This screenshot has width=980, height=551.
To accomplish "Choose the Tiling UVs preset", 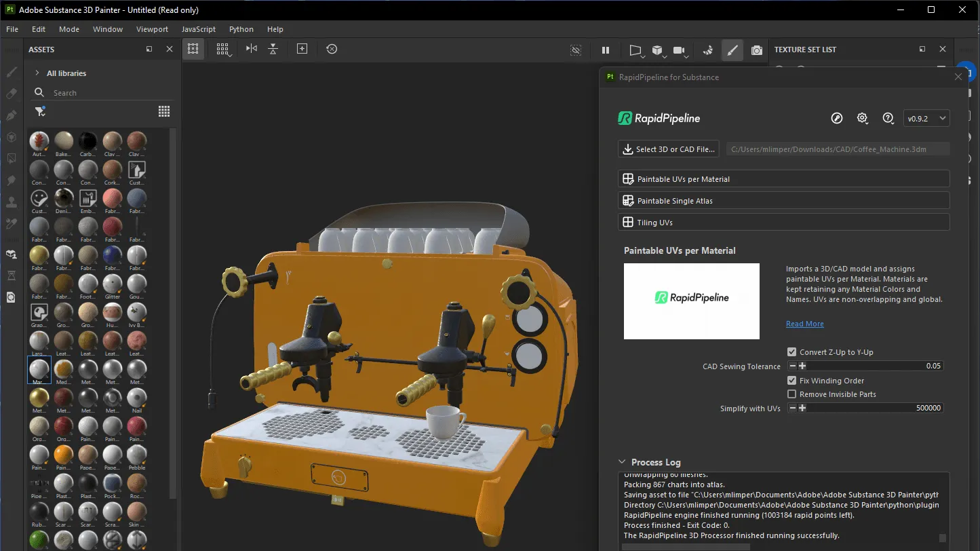I will pyautogui.click(x=783, y=223).
